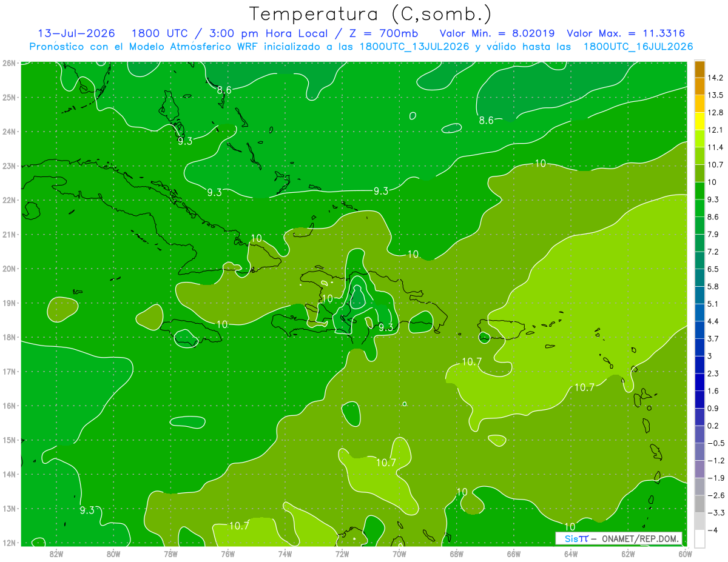Click the dark blue color bar segment above 1.6
This screenshot has width=728, height=562.
700,381
